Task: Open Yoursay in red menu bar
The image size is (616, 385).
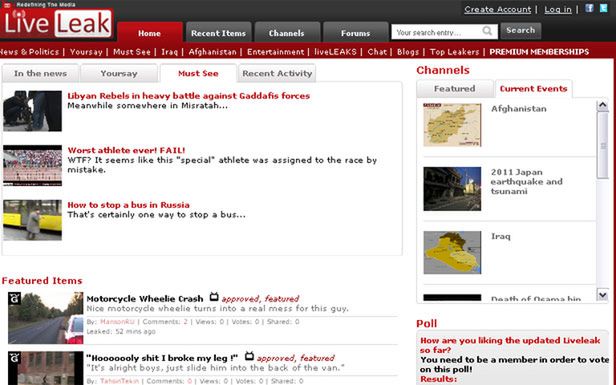Action: pyautogui.click(x=86, y=52)
